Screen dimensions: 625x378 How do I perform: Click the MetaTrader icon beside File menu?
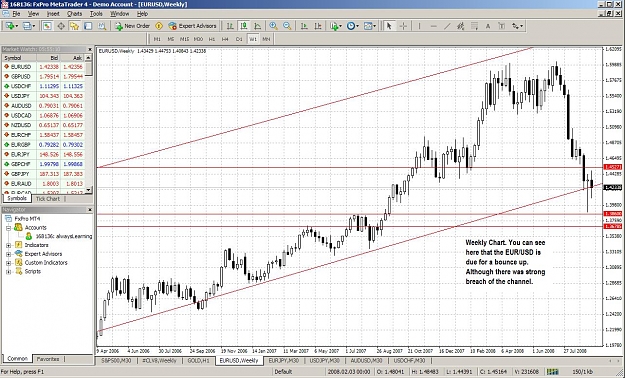pos(5,14)
